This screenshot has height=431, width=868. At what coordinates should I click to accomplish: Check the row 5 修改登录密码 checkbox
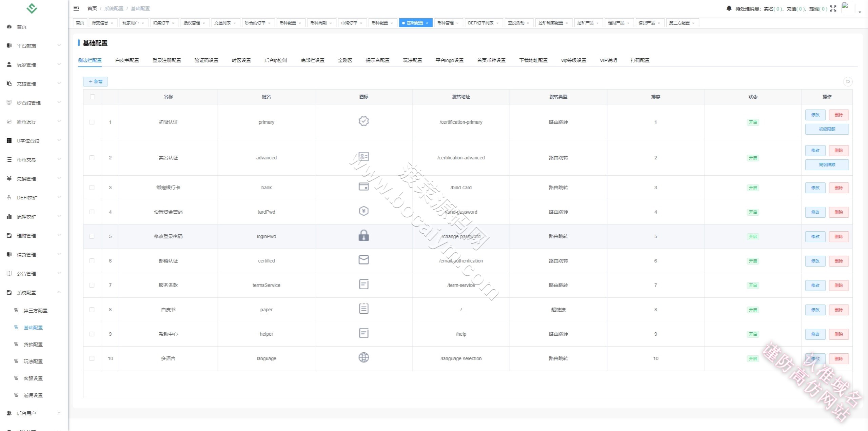pyautogui.click(x=92, y=236)
